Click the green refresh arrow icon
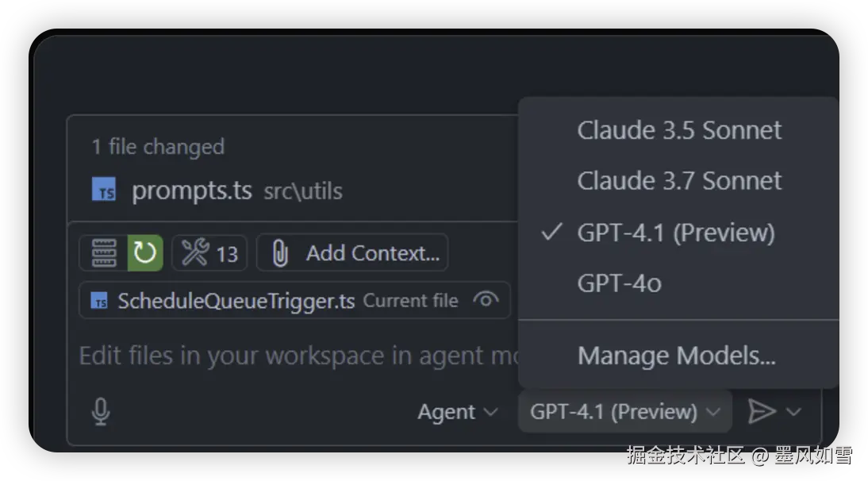Image resolution: width=868 pixels, height=481 pixels. point(145,253)
